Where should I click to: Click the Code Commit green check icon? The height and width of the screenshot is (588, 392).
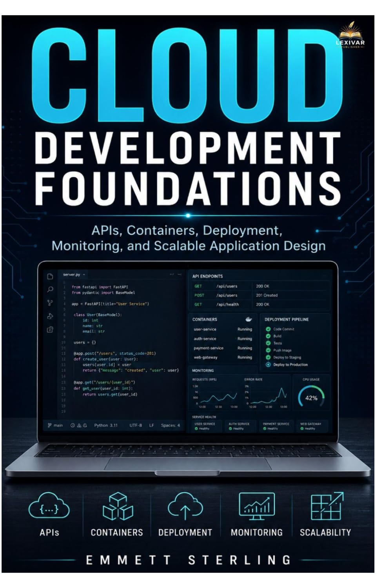(x=268, y=329)
